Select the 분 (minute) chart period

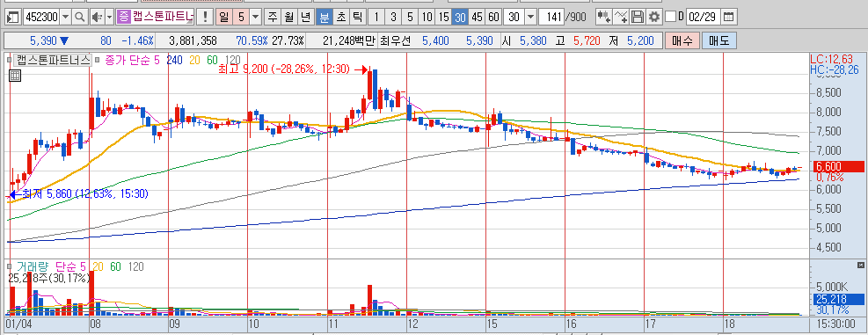(x=324, y=18)
